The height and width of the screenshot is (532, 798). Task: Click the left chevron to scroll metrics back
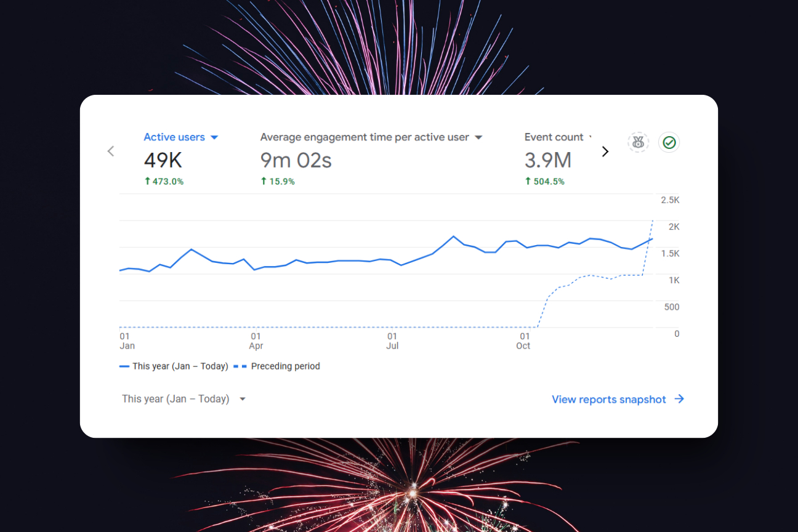click(111, 151)
